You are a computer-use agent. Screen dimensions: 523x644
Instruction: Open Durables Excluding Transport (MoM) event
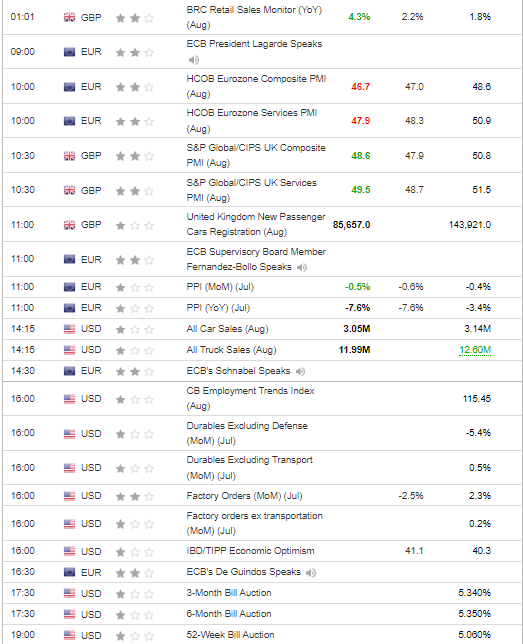(249, 467)
